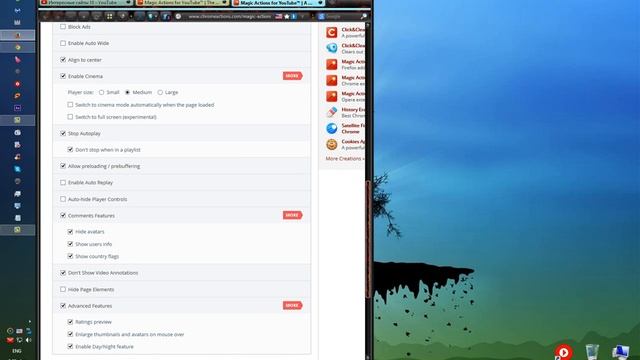The width and height of the screenshot is (640, 360).
Task: Toggle the Enable Cinema checkbox
Action: (x=63, y=76)
